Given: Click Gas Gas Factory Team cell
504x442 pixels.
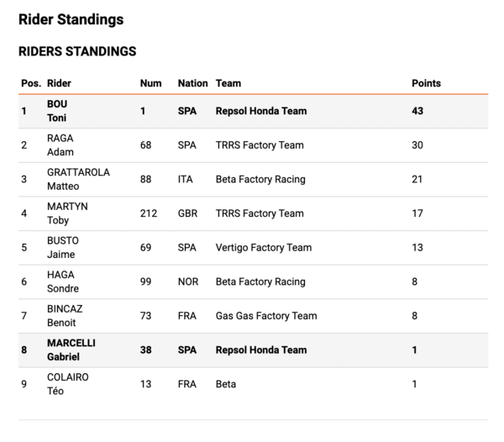Looking at the screenshot, I should (x=266, y=316).
